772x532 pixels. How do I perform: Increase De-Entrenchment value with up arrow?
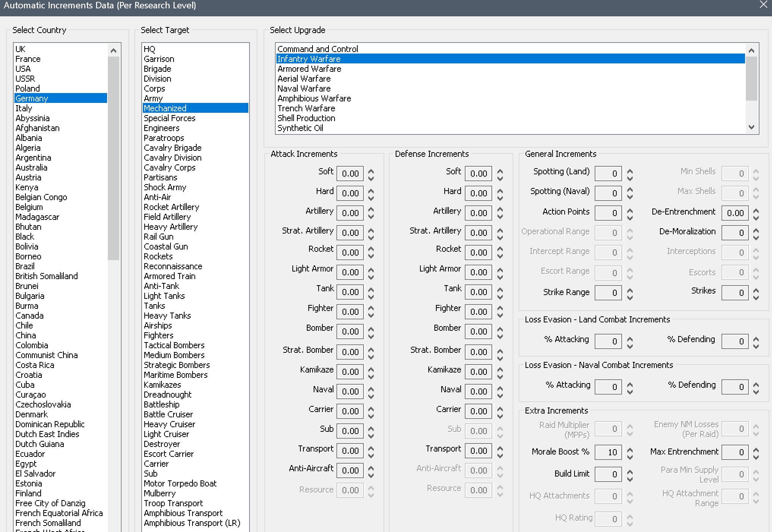(x=756, y=210)
